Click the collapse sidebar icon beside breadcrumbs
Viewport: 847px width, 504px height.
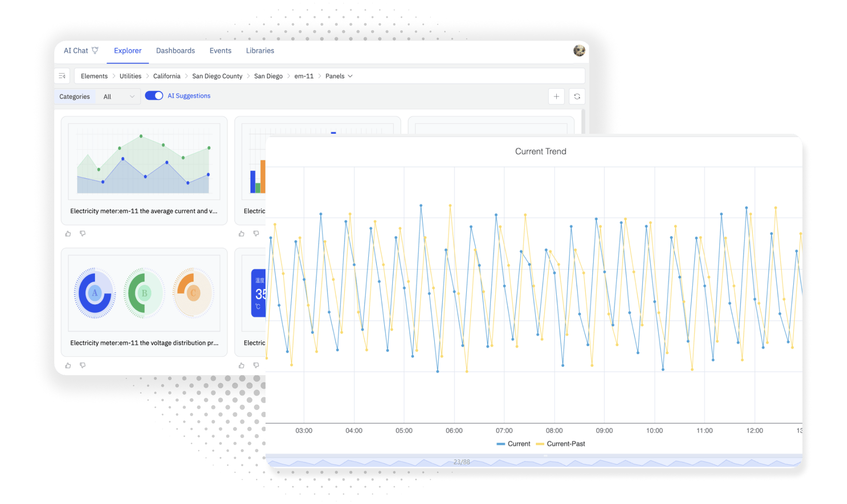[x=62, y=76]
